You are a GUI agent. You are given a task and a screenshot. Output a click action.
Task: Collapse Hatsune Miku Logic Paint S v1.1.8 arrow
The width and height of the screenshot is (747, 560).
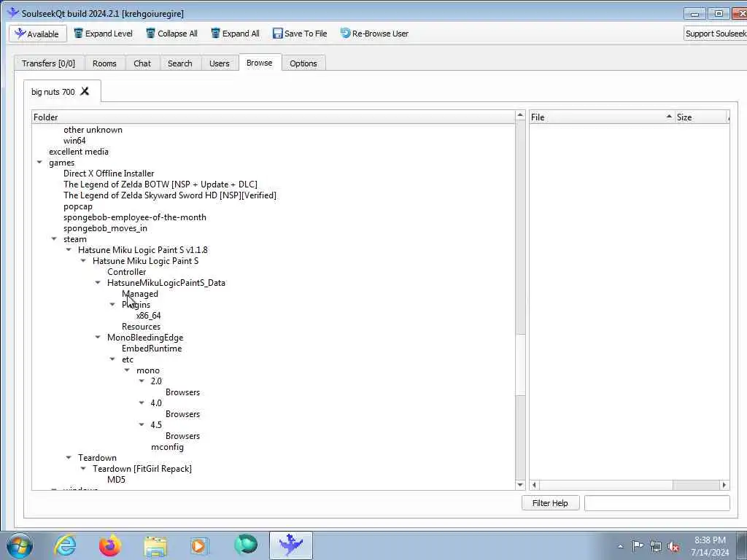[69, 250]
